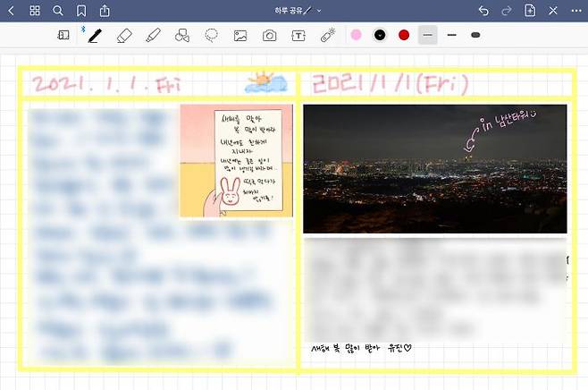Select the Image insert tool
The image size is (588, 390).
(240, 36)
